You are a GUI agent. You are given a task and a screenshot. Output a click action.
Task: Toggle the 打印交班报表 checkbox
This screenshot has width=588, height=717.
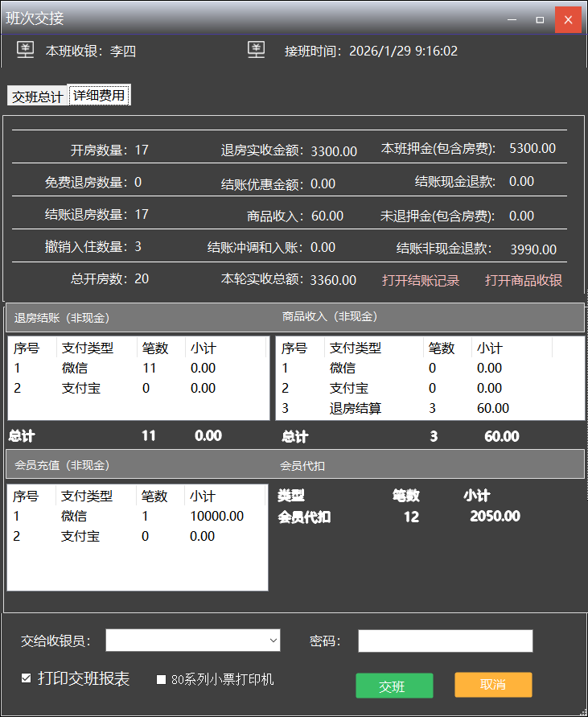[27, 678]
